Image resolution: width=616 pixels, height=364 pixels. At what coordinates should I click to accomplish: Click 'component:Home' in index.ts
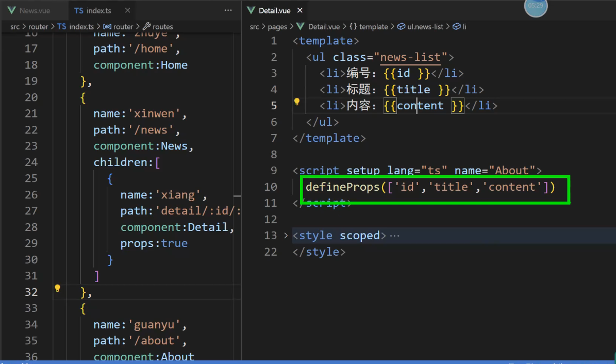pyautogui.click(x=140, y=65)
